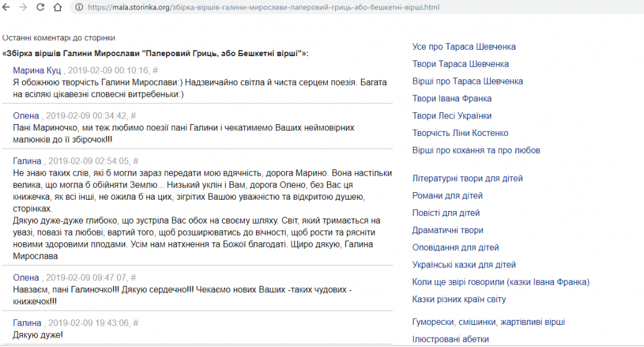644x347 pixels.
Task: Open 'Твори Тараса Шевченка' link
Action: click(x=460, y=64)
